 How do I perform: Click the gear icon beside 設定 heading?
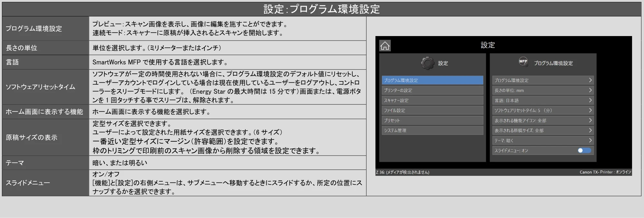[x=428, y=63]
